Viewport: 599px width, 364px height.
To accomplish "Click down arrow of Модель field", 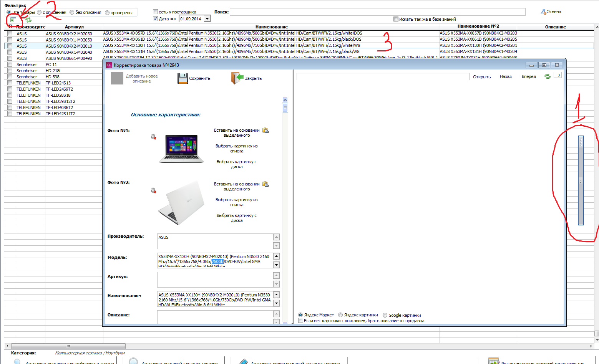I will coord(276,265).
